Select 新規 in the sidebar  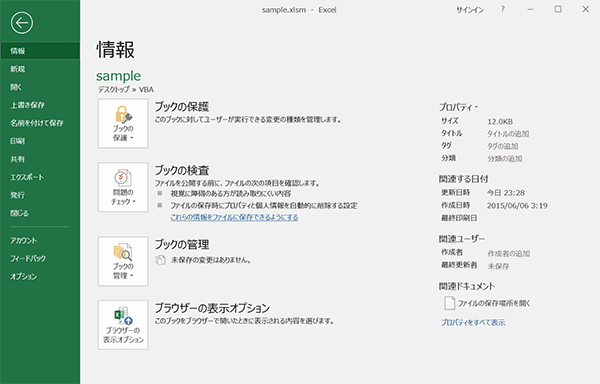[x=40, y=69]
